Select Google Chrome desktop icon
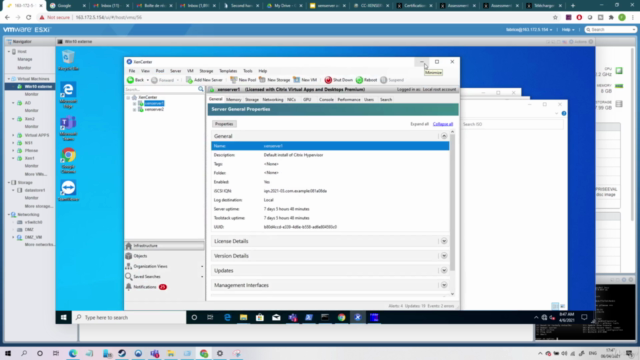 68,161
